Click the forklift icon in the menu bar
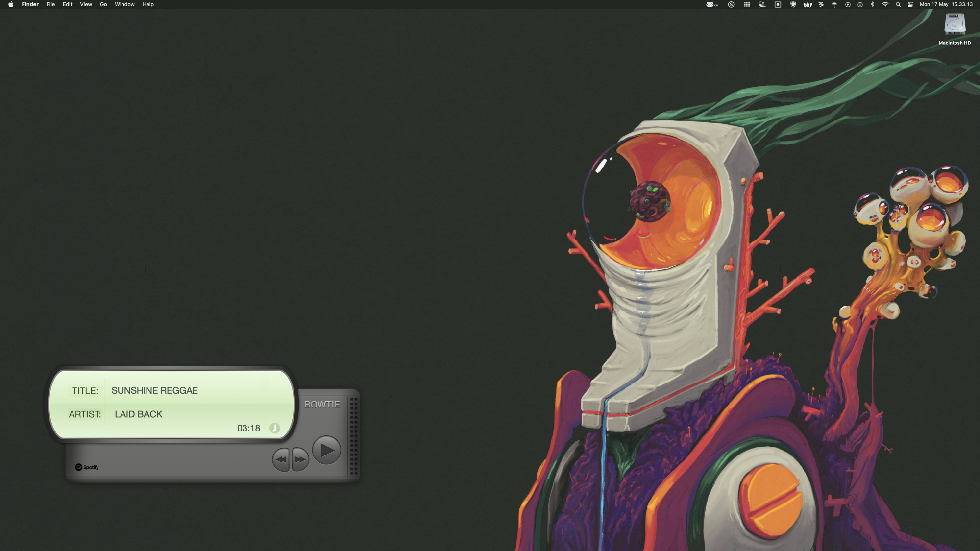Image resolution: width=980 pixels, height=551 pixels. point(762,4)
